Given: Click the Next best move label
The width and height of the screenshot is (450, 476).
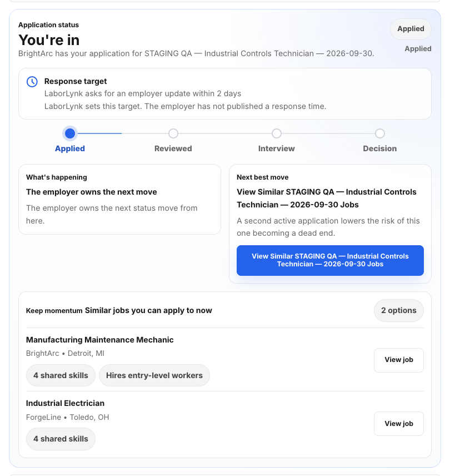Looking at the screenshot, I should (x=263, y=177).
